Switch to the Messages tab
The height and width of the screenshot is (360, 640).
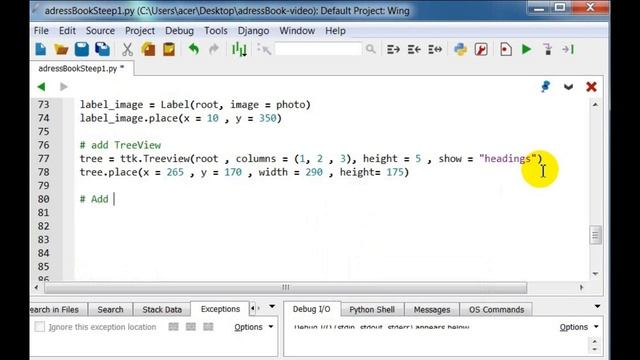tap(432, 309)
